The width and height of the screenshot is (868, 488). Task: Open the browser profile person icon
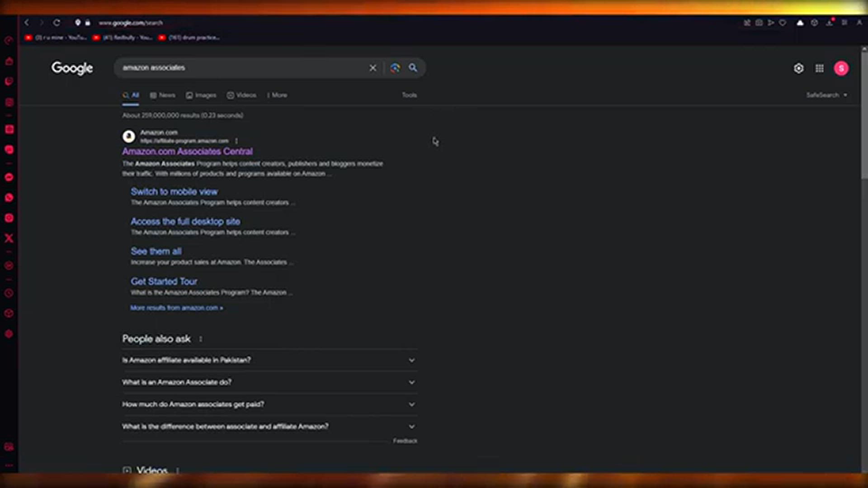coord(859,23)
